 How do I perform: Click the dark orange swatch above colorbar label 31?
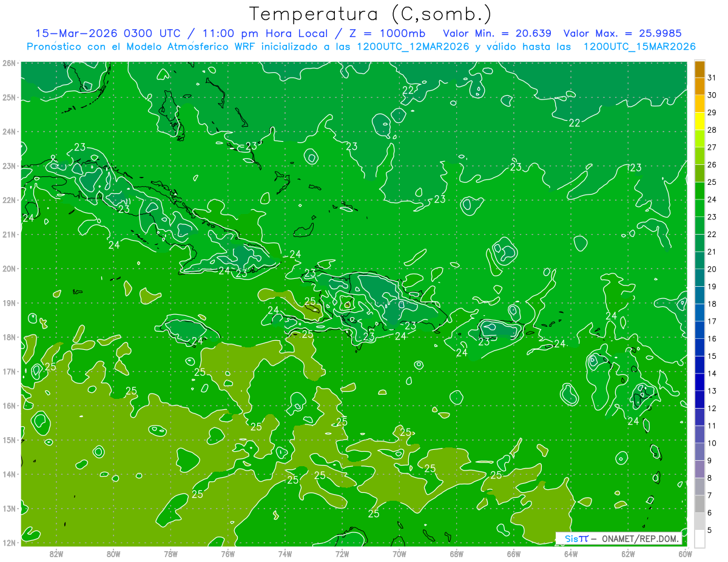tap(699, 69)
